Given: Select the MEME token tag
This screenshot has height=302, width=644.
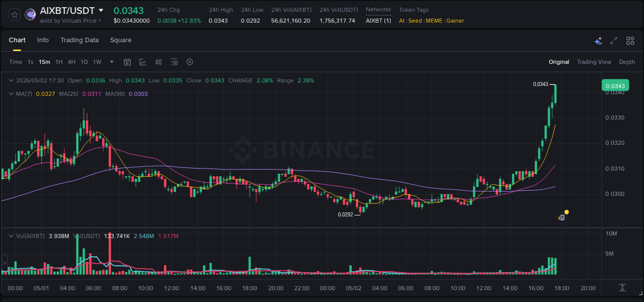Looking at the screenshot, I should tap(434, 21).
